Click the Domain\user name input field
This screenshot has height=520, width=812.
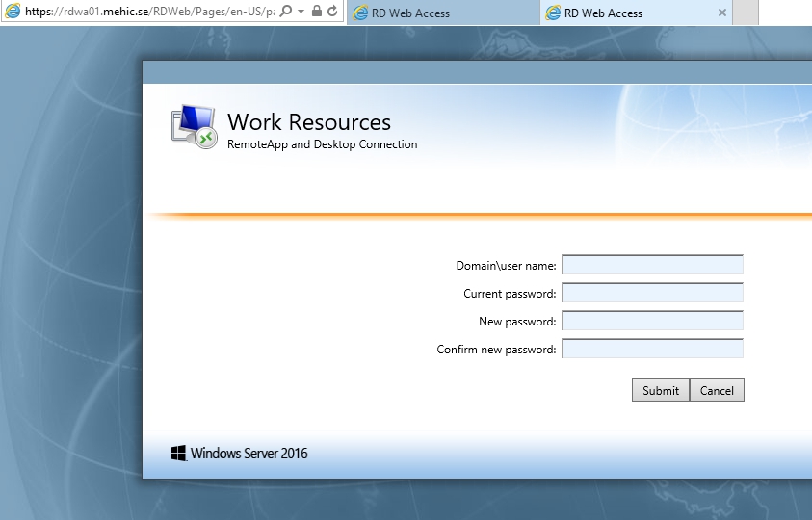tap(652, 265)
